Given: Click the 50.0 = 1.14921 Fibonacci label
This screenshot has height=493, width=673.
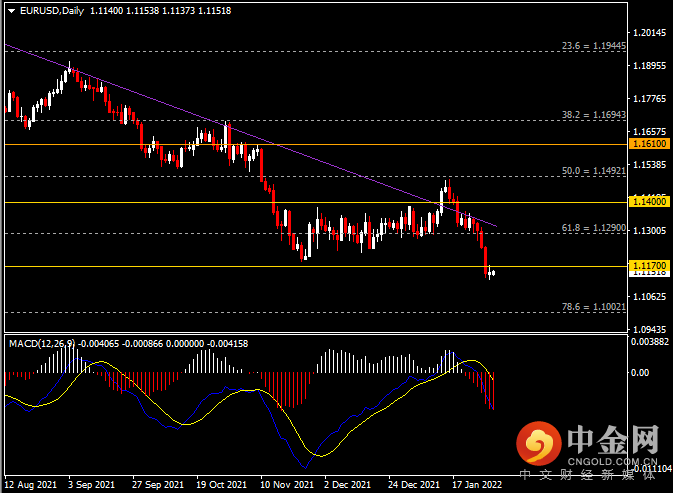Looking at the screenshot, I should pos(594,171).
